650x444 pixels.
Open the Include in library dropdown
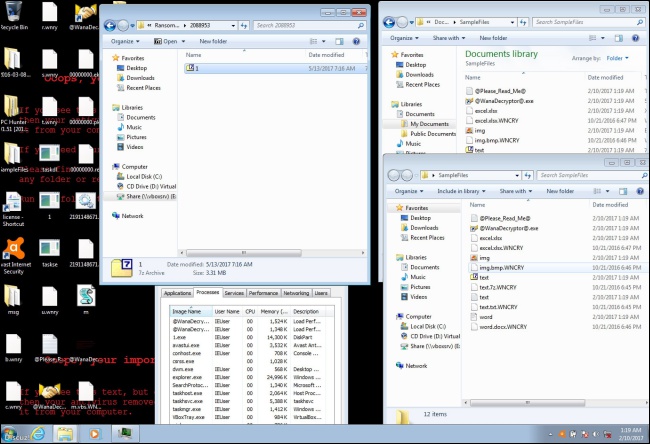[461, 191]
